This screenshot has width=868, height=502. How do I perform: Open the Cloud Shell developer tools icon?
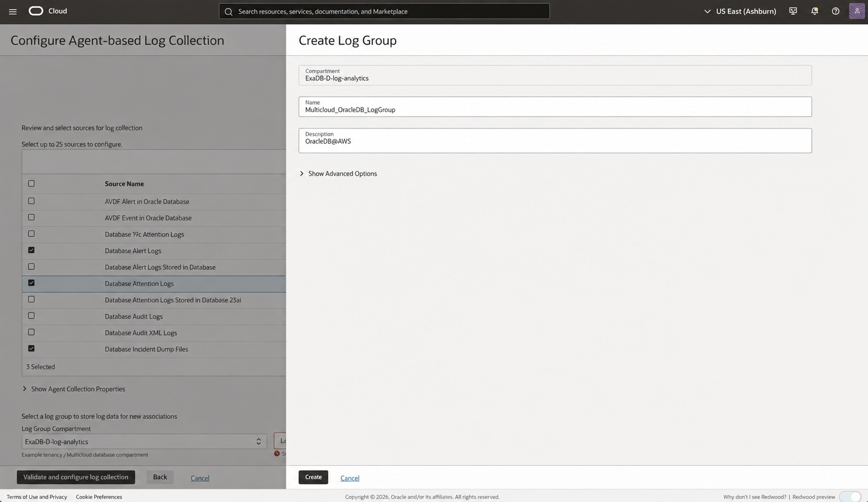pyautogui.click(x=793, y=11)
